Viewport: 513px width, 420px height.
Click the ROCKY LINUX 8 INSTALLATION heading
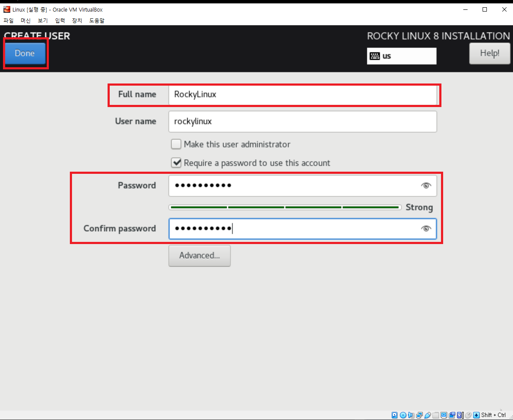pyautogui.click(x=438, y=36)
